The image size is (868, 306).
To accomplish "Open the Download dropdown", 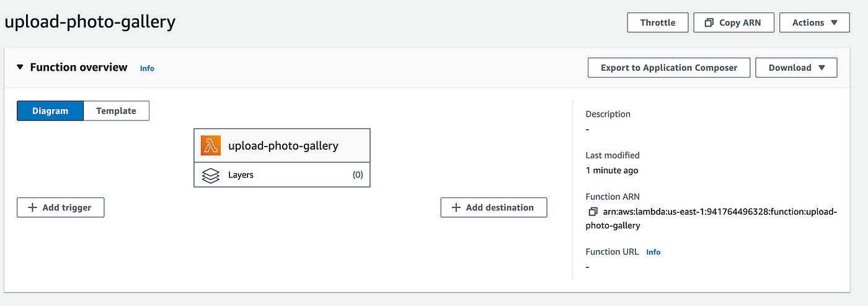I will coord(796,68).
